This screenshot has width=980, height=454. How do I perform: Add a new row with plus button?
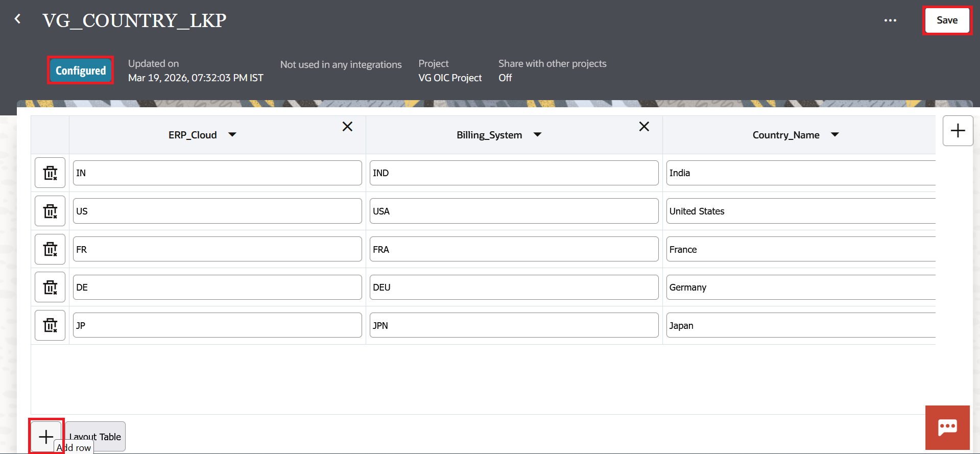(46, 436)
